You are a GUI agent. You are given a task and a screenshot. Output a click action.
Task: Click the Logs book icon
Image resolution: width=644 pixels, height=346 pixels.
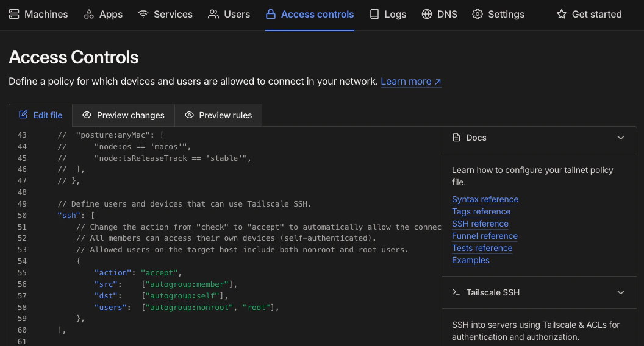374,14
